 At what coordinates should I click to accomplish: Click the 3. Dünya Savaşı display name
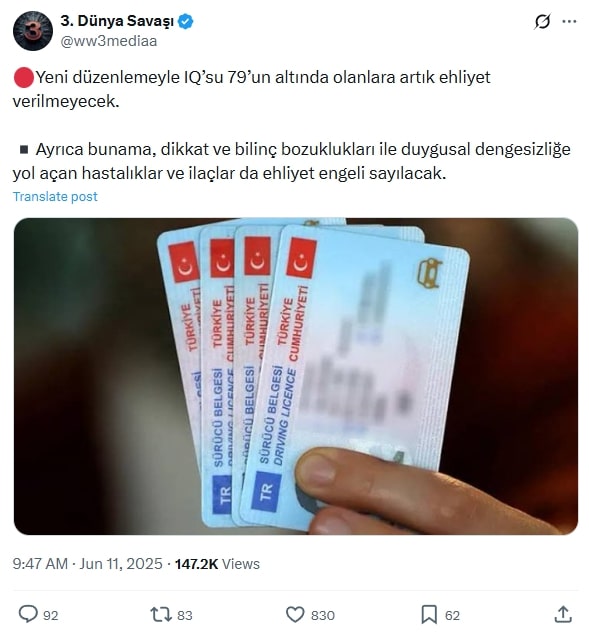(117, 21)
